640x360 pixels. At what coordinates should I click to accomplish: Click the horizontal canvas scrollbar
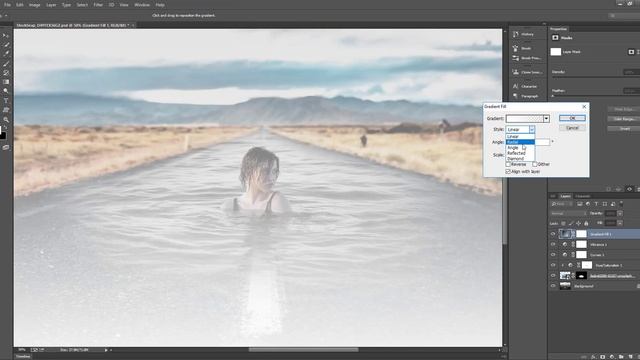coord(303,350)
